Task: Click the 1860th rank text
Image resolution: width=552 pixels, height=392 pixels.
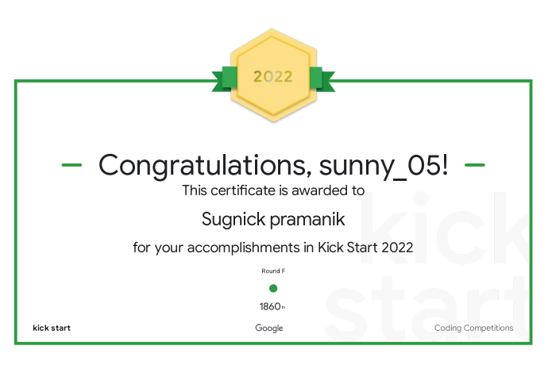Action: pyautogui.click(x=272, y=306)
